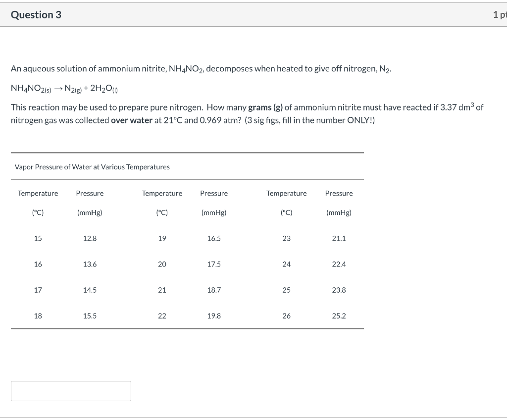Click the 25.2 mmHg value
This screenshot has width=507, height=420.
339,315
